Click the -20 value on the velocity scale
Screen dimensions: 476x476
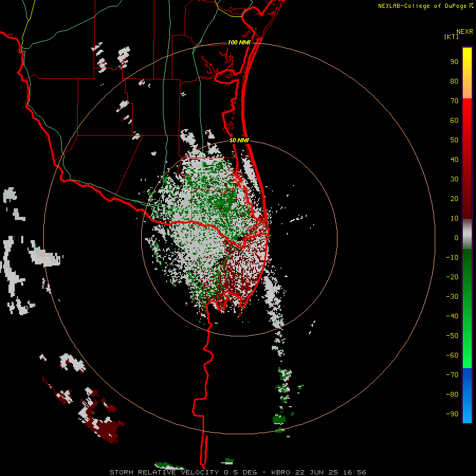[x=452, y=277]
